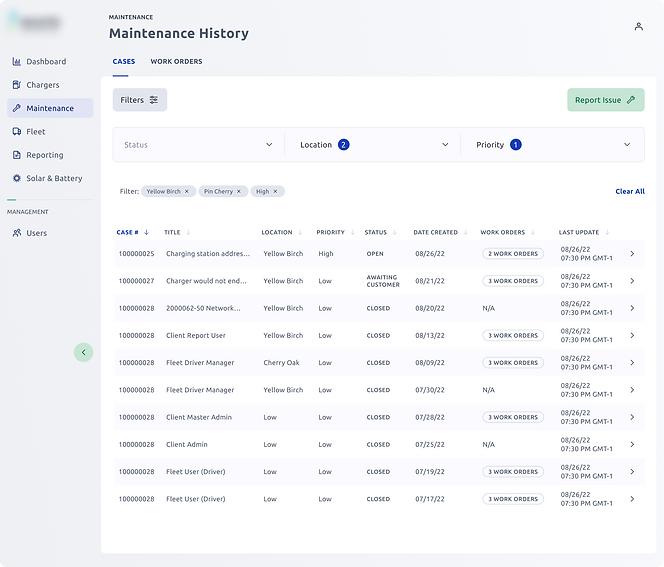Open row arrow for case 100000027
Viewport: 664px width, 567px height.
tap(632, 281)
